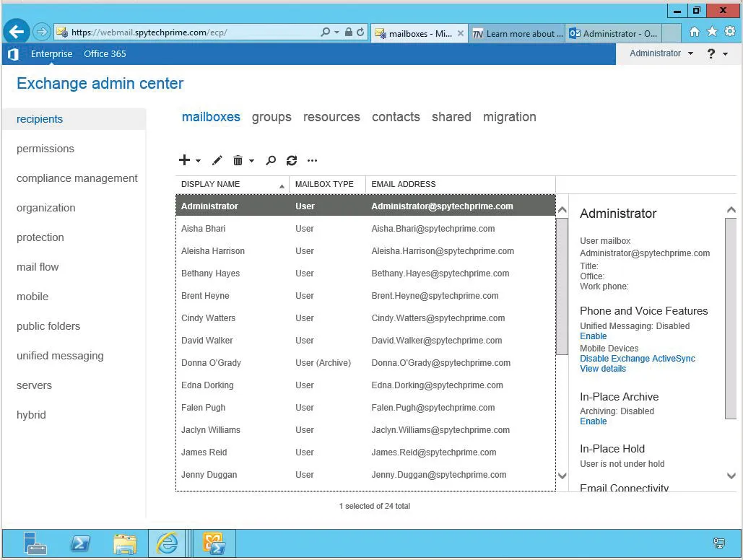Close the mailboxes browser tab

(x=460, y=33)
